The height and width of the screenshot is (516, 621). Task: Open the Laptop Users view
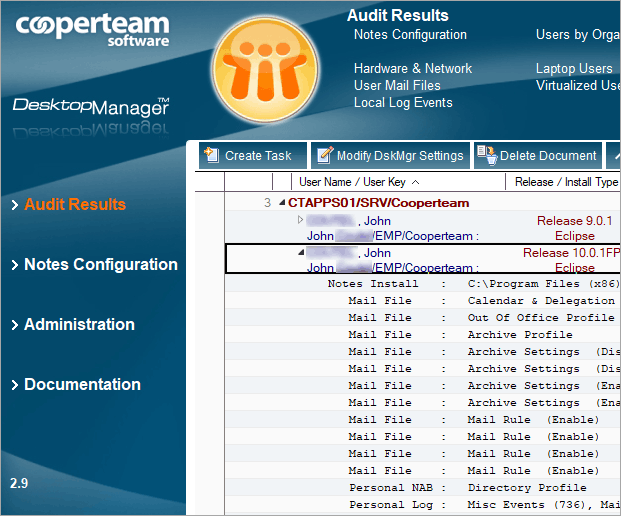(x=574, y=69)
